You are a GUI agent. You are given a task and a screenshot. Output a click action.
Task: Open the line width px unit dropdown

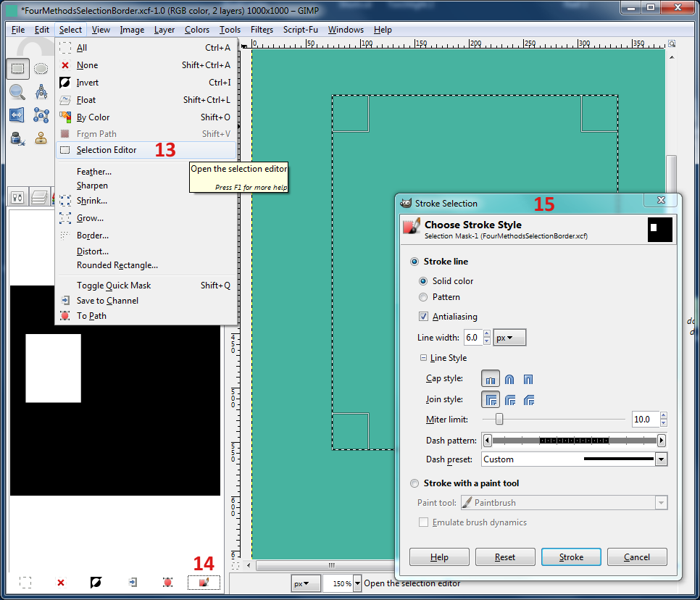click(509, 338)
